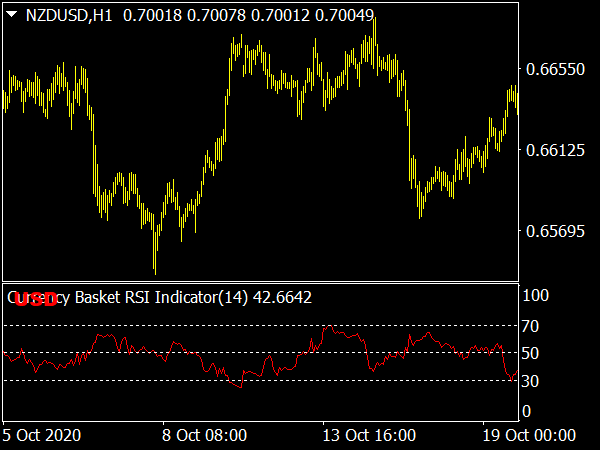The width and height of the screenshot is (600, 450).
Task: Click the 0.70049 close price value
Action: pyautogui.click(x=344, y=16)
